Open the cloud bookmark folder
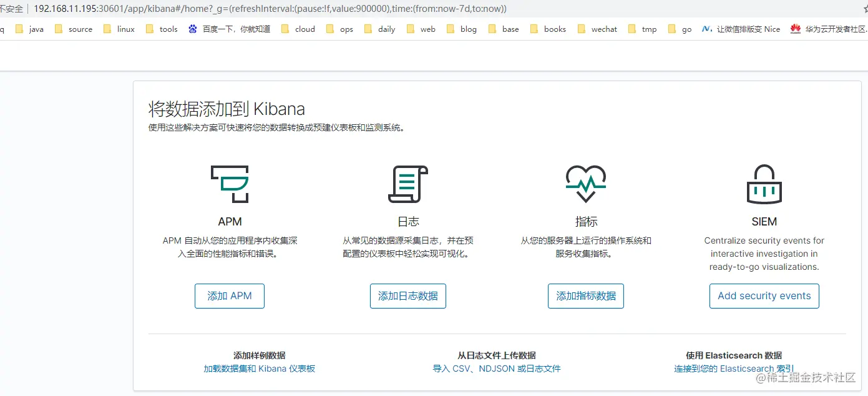The width and height of the screenshot is (868, 396). 298,29
